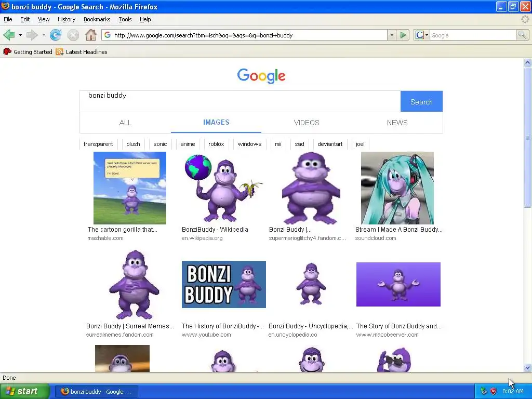532x399 pixels.
Task: Open the soundcloud Miku Bonzi thumbnail
Action: click(x=397, y=188)
